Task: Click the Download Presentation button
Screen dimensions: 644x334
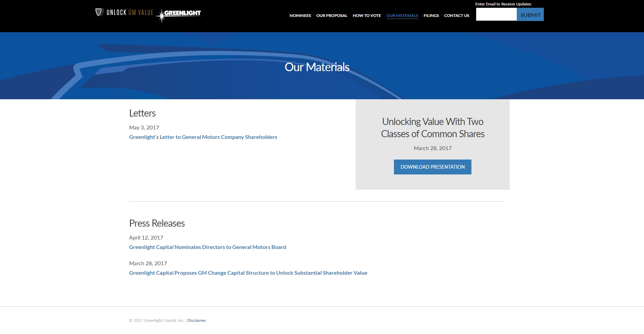Action: coord(432,167)
